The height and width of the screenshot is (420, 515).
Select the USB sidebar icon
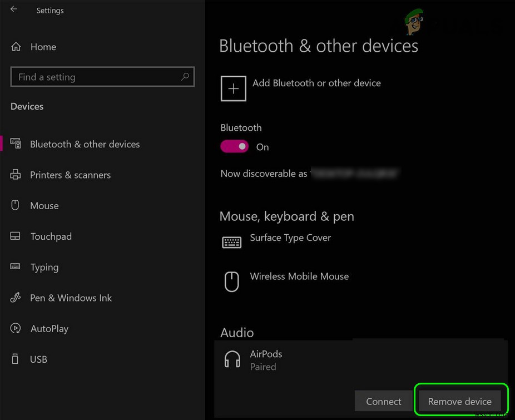(16, 359)
